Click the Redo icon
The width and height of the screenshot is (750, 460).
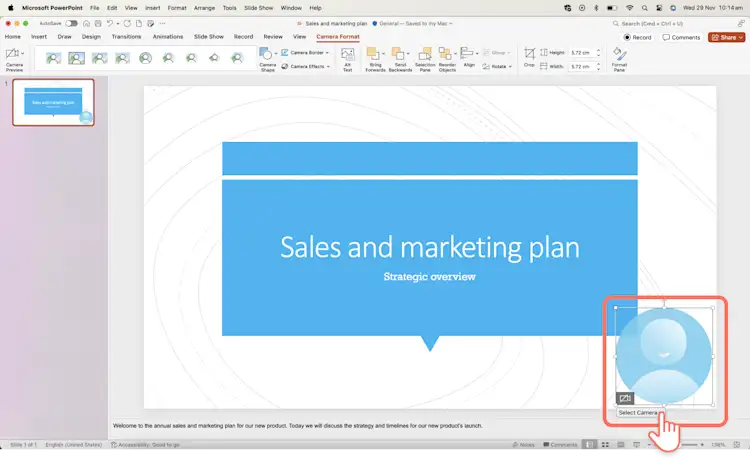(127, 23)
